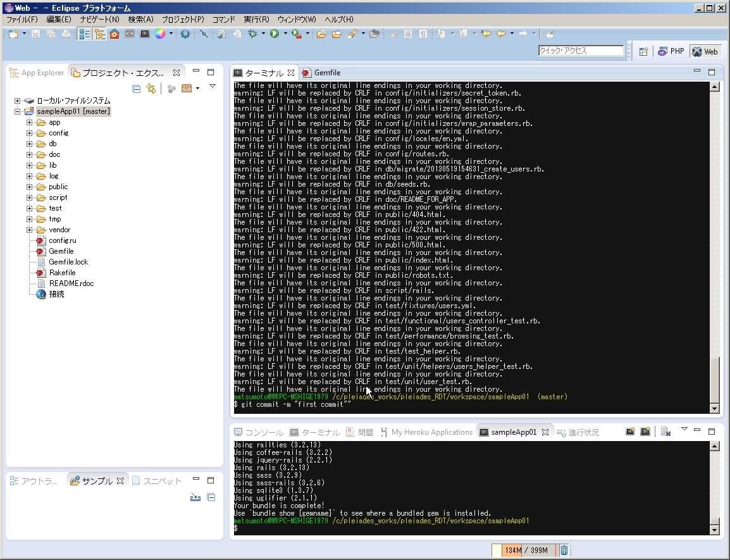Click the Run External Tools icon

pos(296,34)
